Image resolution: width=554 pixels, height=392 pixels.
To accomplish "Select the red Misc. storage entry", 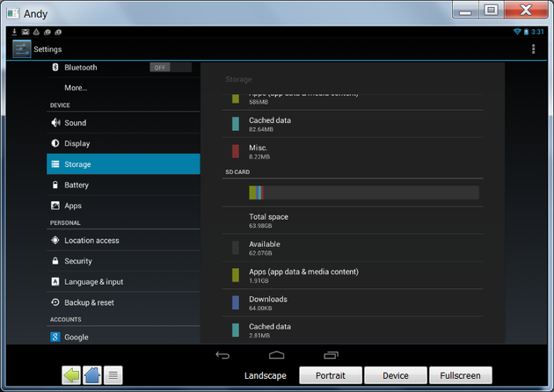I will click(x=353, y=151).
